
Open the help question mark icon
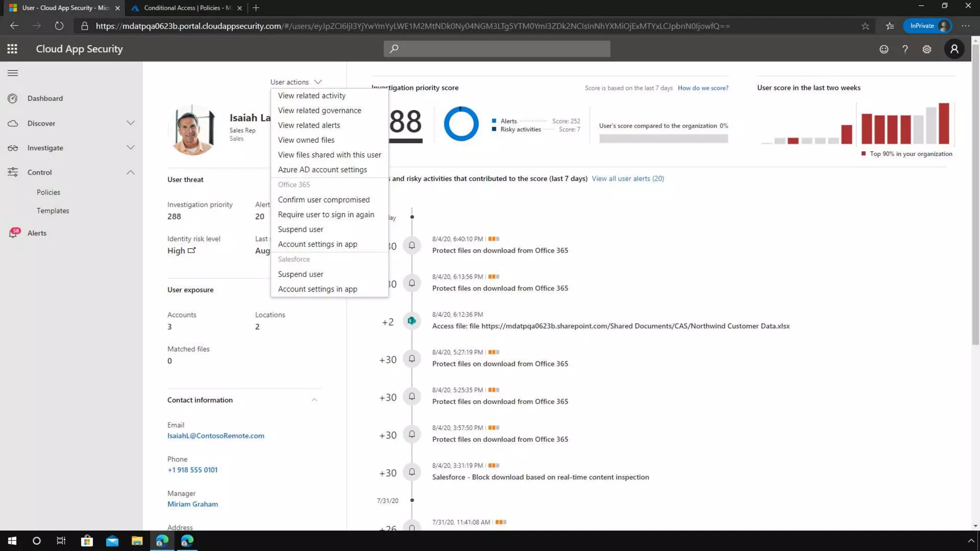click(x=905, y=49)
